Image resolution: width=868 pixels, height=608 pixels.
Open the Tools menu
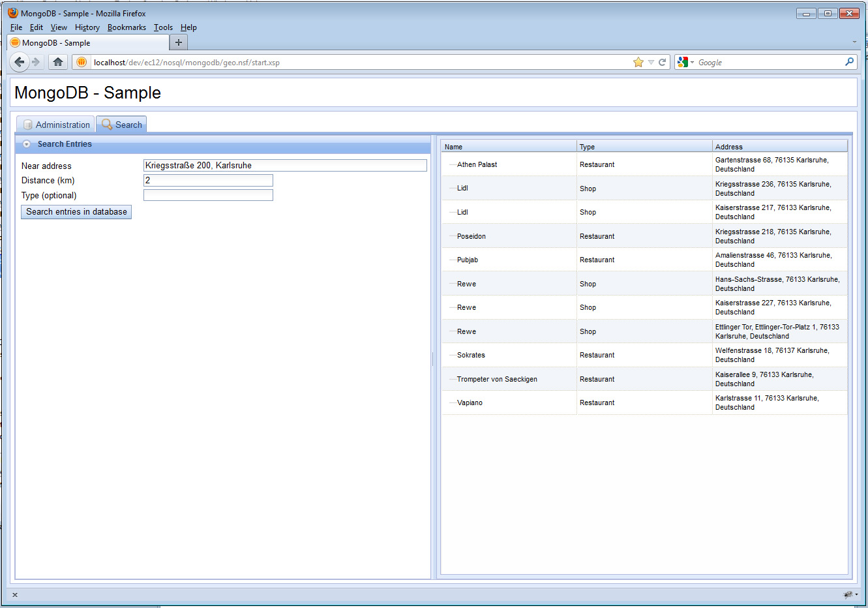pyautogui.click(x=163, y=27)
